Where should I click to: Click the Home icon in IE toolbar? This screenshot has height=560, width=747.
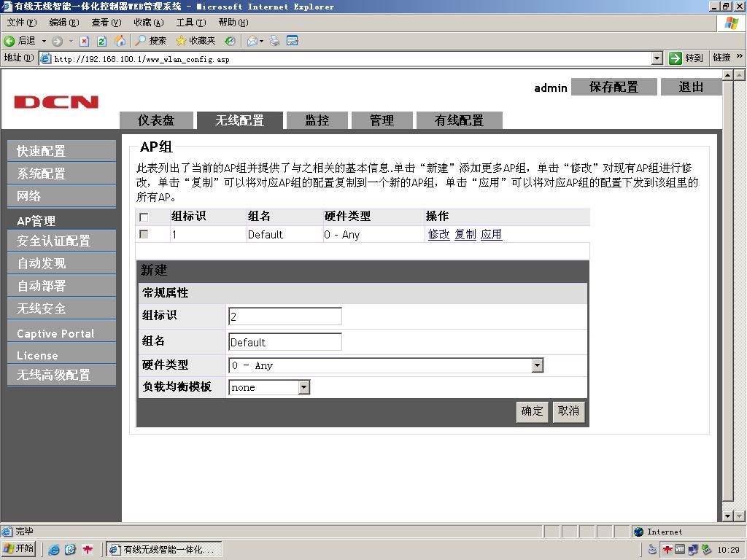point(120,41)
